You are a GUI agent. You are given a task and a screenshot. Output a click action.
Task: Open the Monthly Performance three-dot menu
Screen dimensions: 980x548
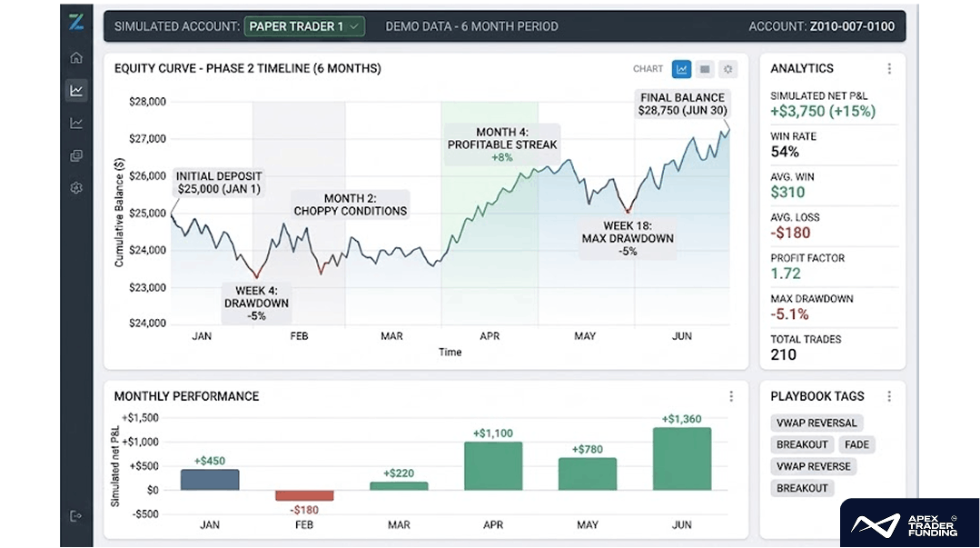pyautogui.click(x=731, y=396)
